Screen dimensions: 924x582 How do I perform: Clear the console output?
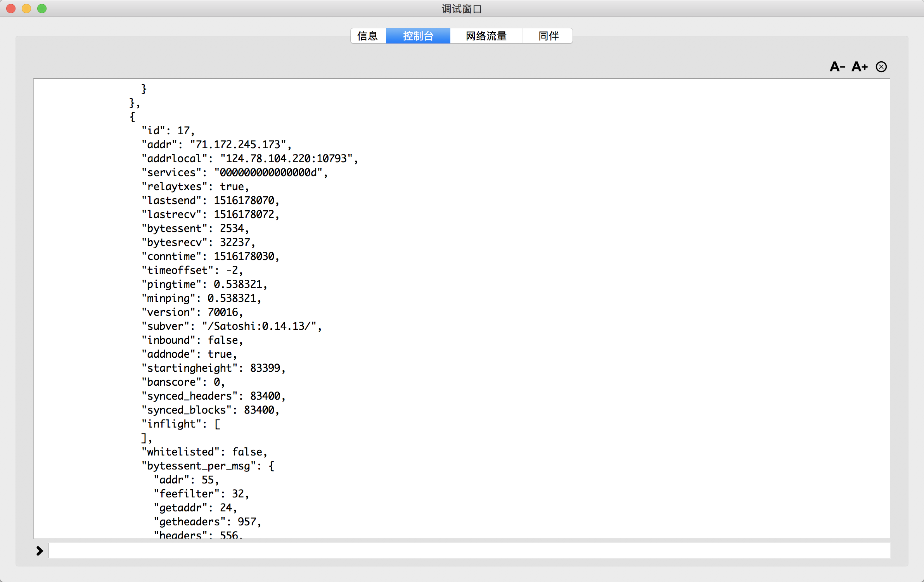click(x=881, y=67)
